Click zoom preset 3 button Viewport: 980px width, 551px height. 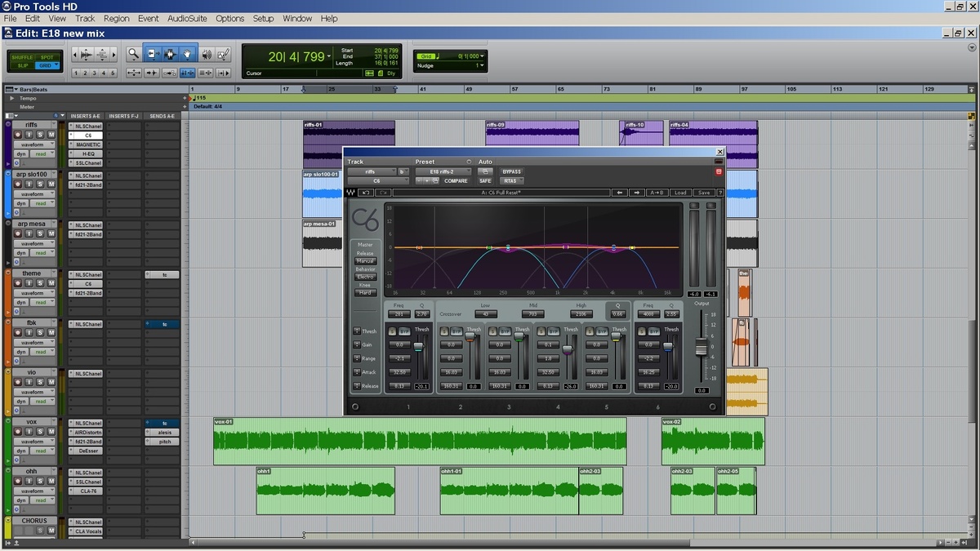pyautogui.click(x=94, y=73)
